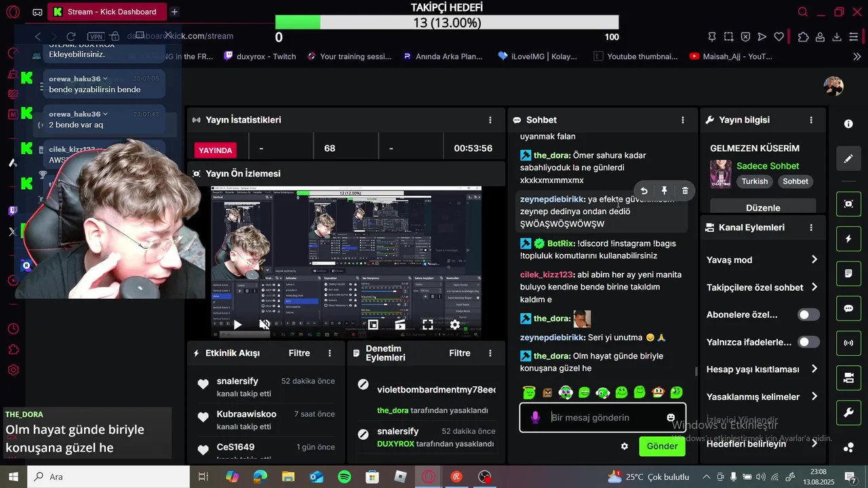
Task: Open a new browser tab
Action: point(174,12)
